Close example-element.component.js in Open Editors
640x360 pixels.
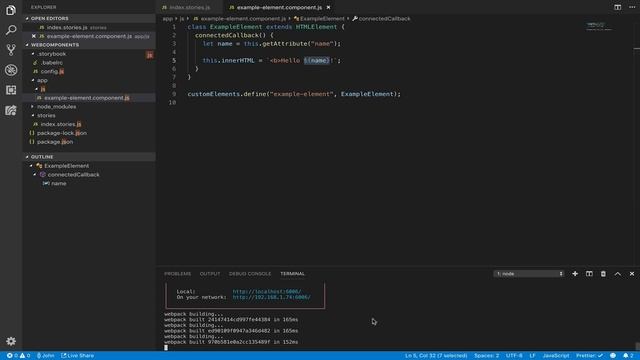tap(34, 36)
